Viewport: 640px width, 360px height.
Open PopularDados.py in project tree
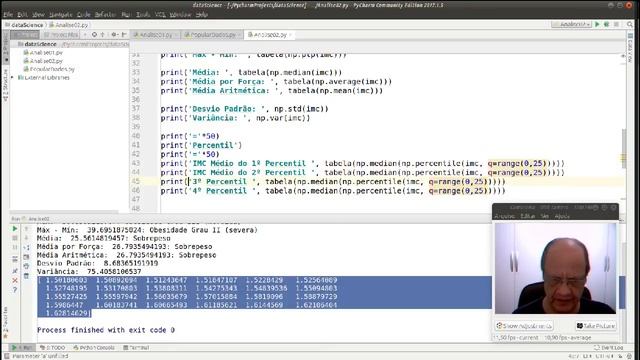[x=49, y=69]
